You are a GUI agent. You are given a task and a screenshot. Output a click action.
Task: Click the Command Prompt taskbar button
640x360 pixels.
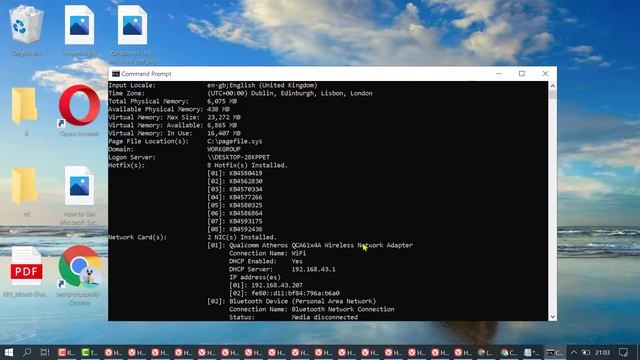pos(555,352)
